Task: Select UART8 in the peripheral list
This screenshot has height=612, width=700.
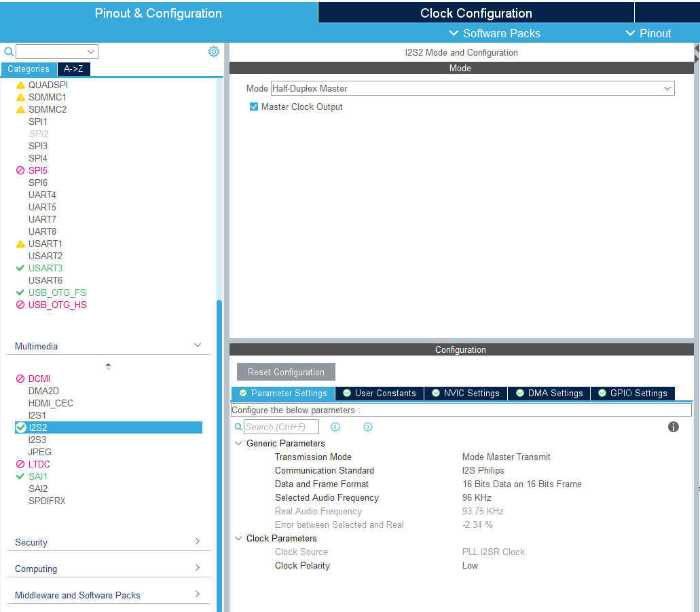Action: [42, 231]
